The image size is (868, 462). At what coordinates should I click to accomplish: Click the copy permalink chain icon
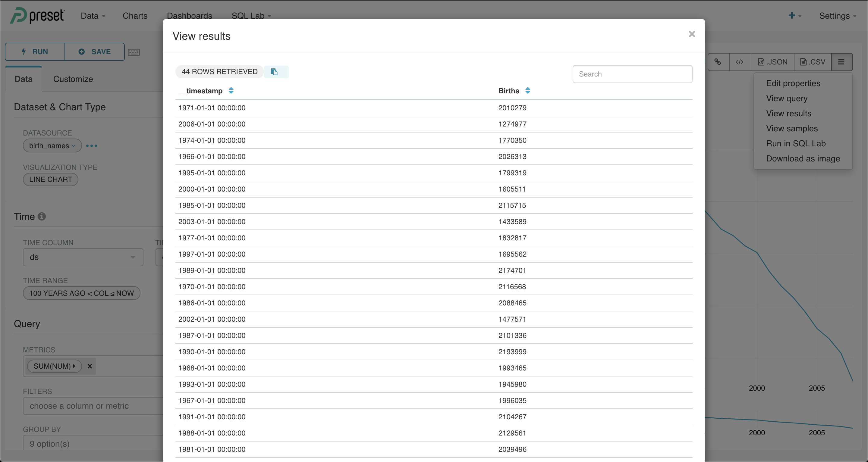(718, 62)
